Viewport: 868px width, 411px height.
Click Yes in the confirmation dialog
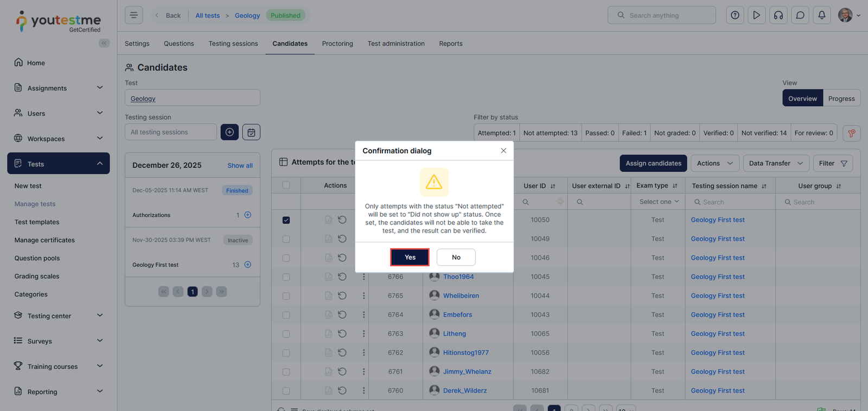click(x=410, y=257)
